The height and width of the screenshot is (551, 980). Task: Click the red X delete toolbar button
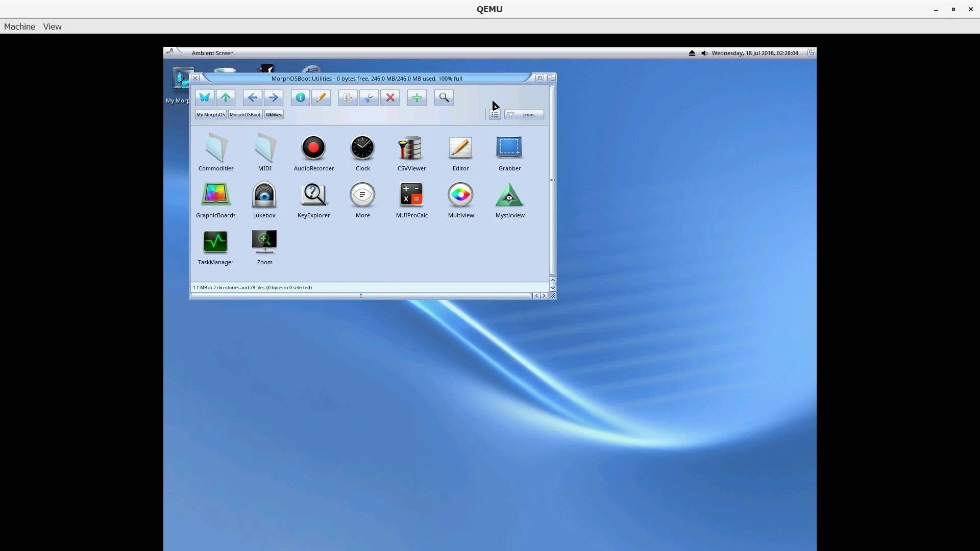pyautogui.click(x=390, y=97)
